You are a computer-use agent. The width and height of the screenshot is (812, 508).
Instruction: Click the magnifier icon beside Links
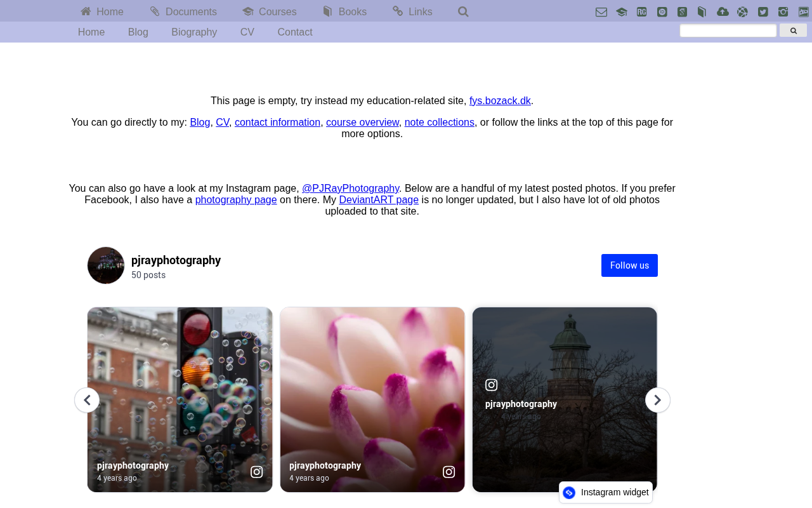coord(463,11)
